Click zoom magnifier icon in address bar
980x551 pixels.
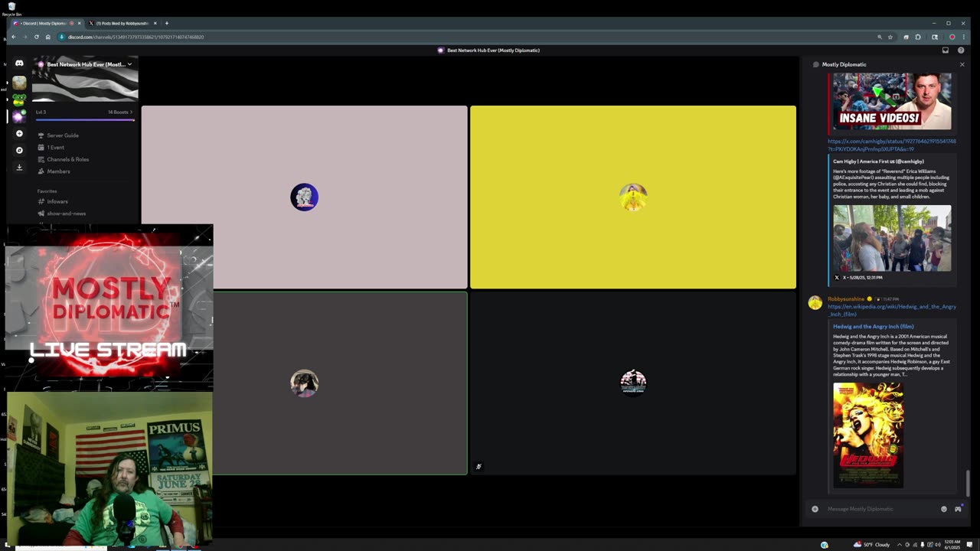[879, 37]
